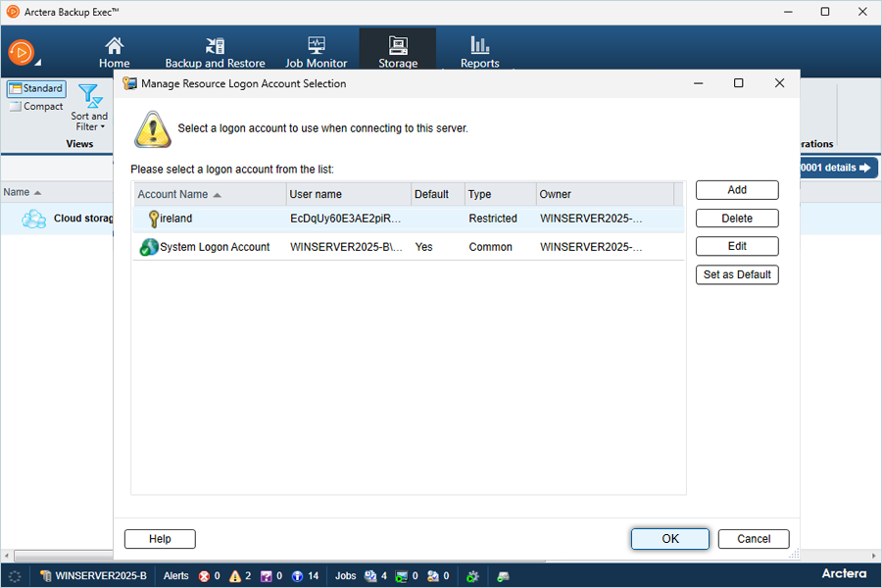Click the warning alerts icon in status bar
Image resolution: width=882 pixels, height=588 pixels.
(x=235, y=576)
